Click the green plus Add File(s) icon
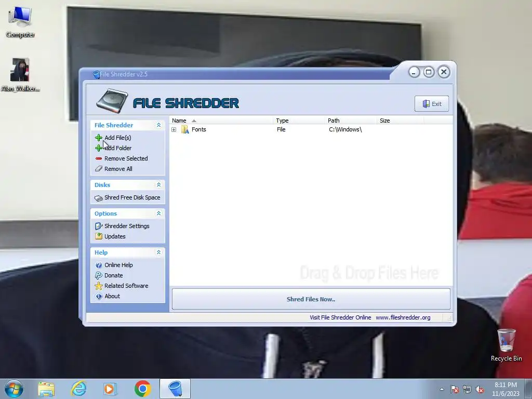532x399 pixels. [x=98, y=138]
